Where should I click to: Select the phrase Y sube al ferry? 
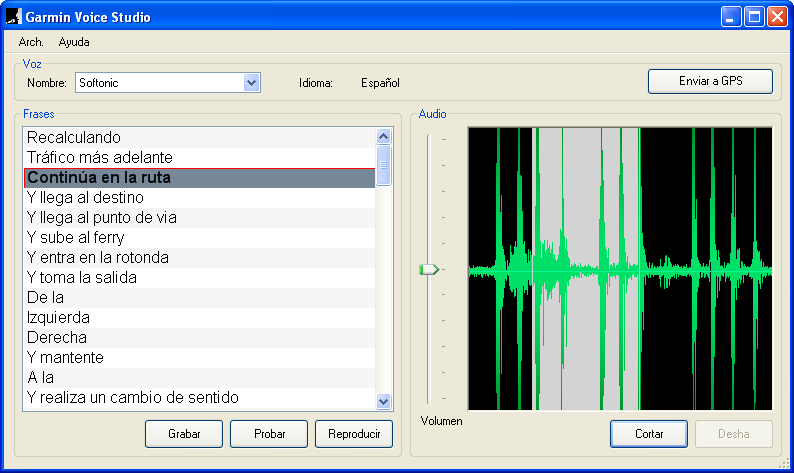(x=199, y=238)
